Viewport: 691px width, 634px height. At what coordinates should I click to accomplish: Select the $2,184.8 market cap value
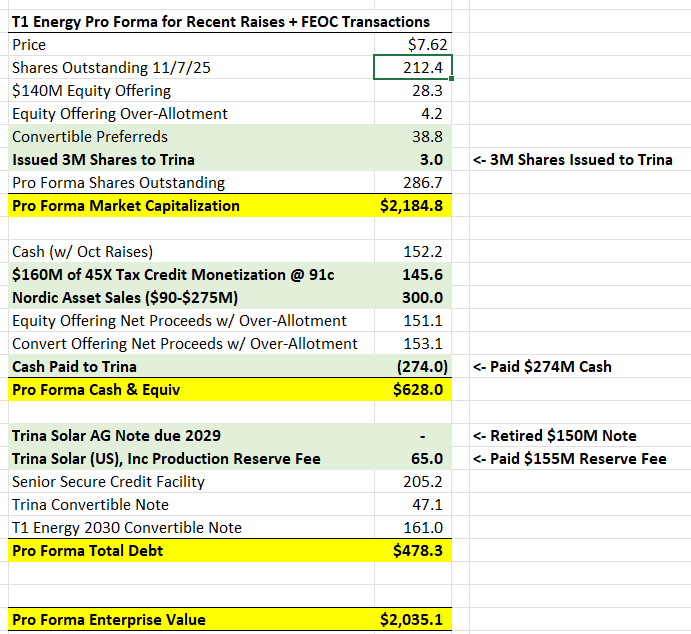click(411, 206)
